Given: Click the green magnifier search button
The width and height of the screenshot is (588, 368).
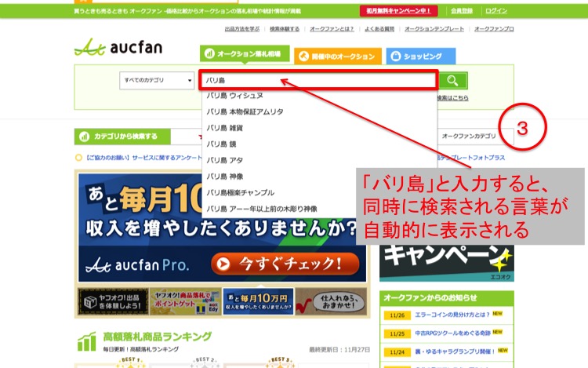Looking at the screenshot, I should click(x=453, y=80).
